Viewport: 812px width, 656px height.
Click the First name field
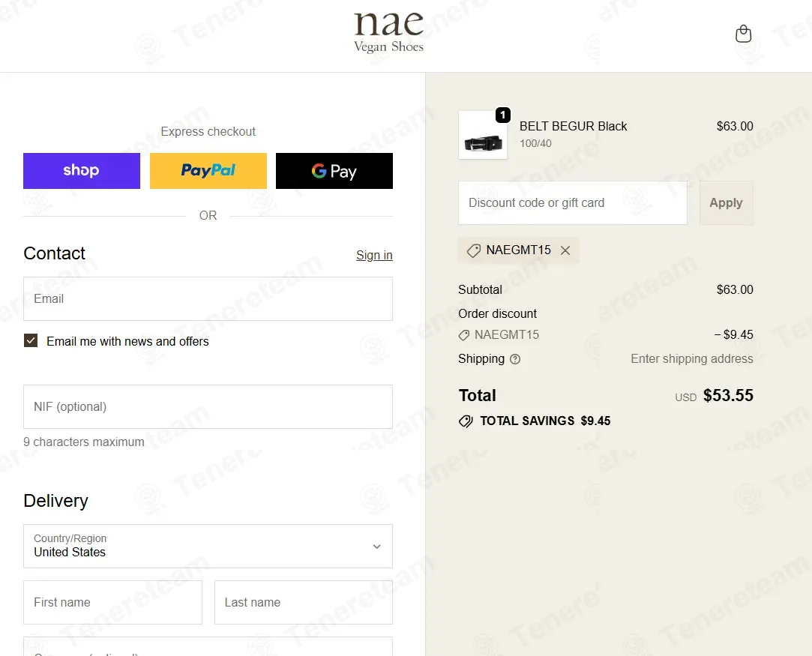click(x=113, y=602)
